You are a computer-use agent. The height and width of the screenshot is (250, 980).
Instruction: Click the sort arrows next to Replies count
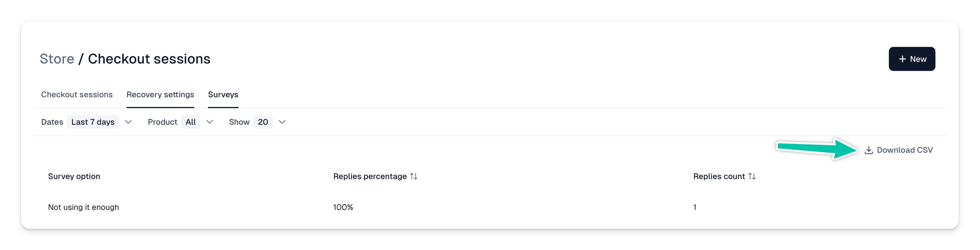pos(752,176)
